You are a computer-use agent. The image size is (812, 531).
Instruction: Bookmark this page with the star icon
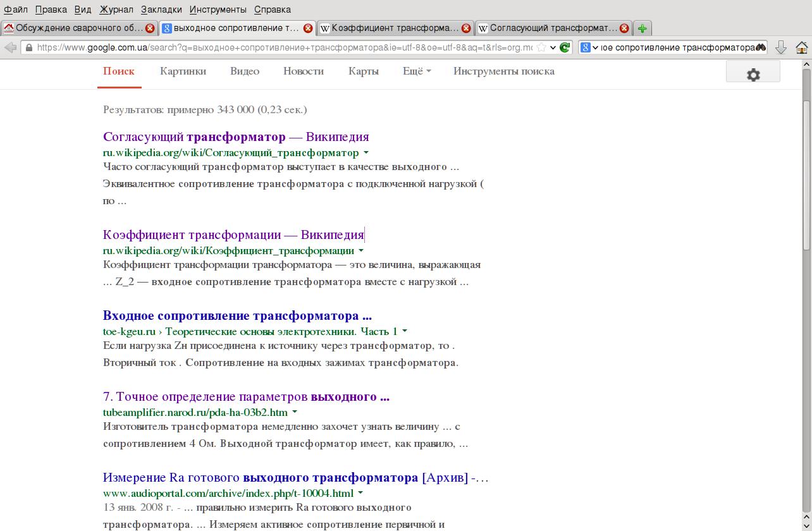(x=541, y=47)
